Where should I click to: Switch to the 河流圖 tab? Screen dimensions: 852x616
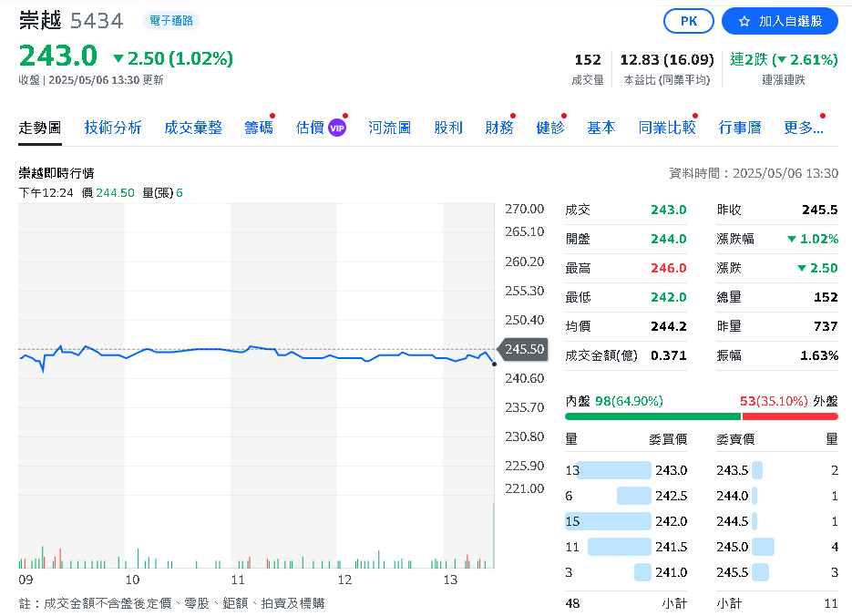click(390, 128)
